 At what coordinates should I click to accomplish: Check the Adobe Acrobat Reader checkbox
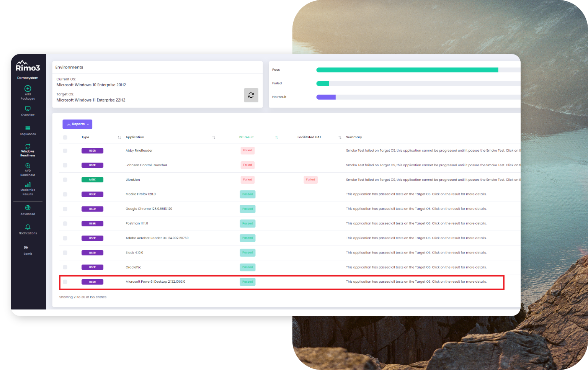[65, 238]
